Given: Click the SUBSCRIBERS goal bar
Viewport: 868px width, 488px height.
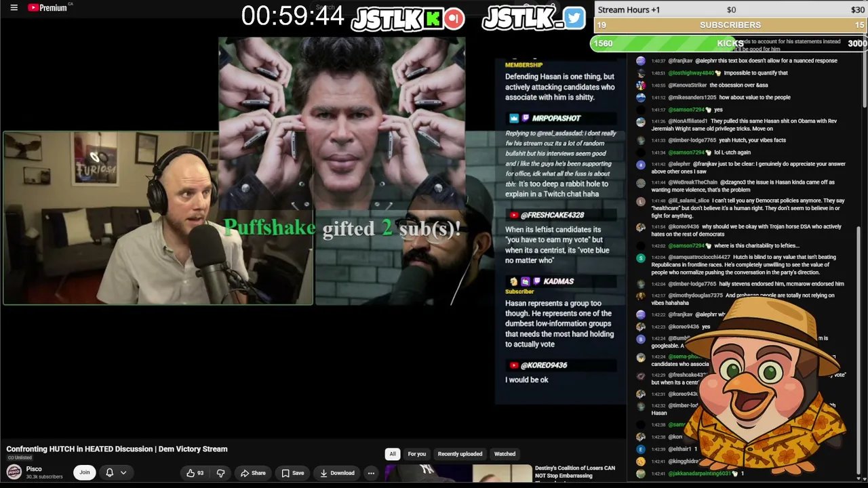Looking at the screenshot, I should (x=730, y=25).
